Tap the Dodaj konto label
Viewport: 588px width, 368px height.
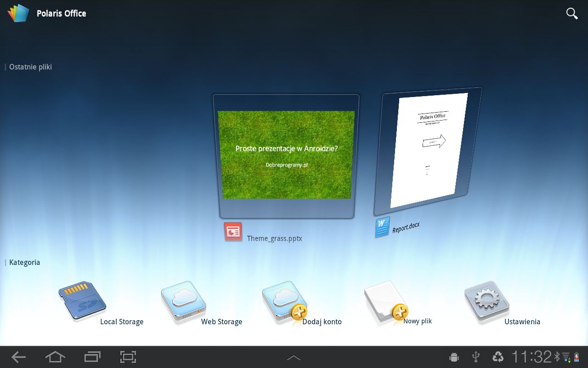tap(322, 322)
